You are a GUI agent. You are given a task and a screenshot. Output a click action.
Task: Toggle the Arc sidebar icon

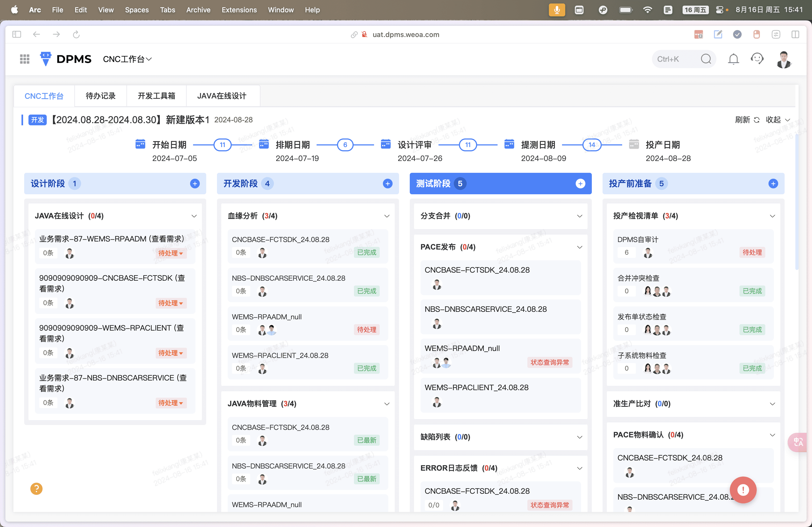(17, 34)
